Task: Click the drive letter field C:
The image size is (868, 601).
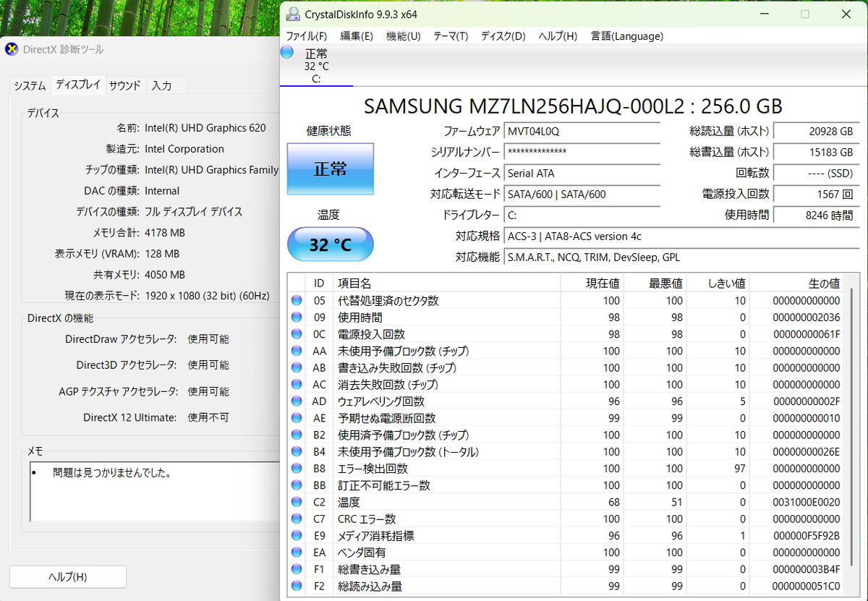Action: (x=582, y=215)
